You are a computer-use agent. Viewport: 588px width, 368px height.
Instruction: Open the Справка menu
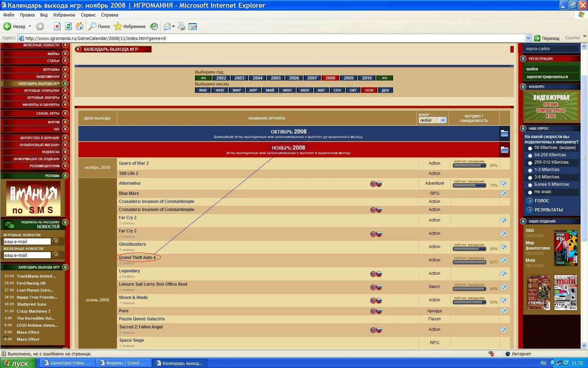point(110,15)
